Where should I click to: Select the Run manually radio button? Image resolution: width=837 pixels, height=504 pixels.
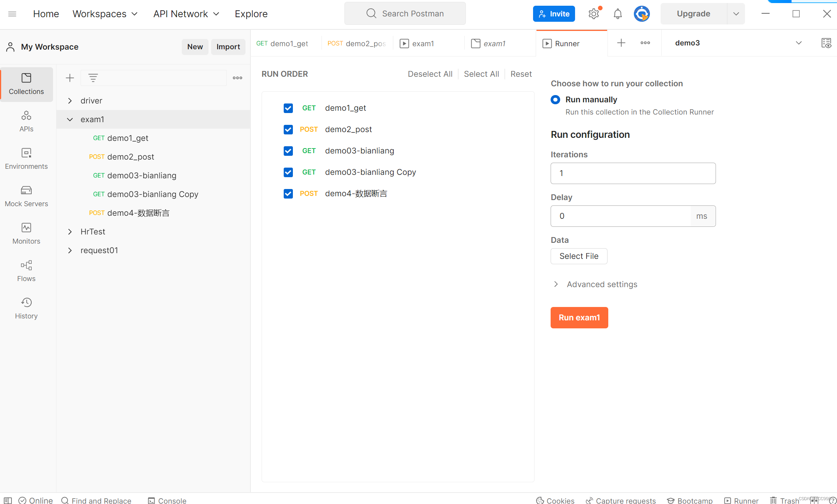tap(556, 100)
